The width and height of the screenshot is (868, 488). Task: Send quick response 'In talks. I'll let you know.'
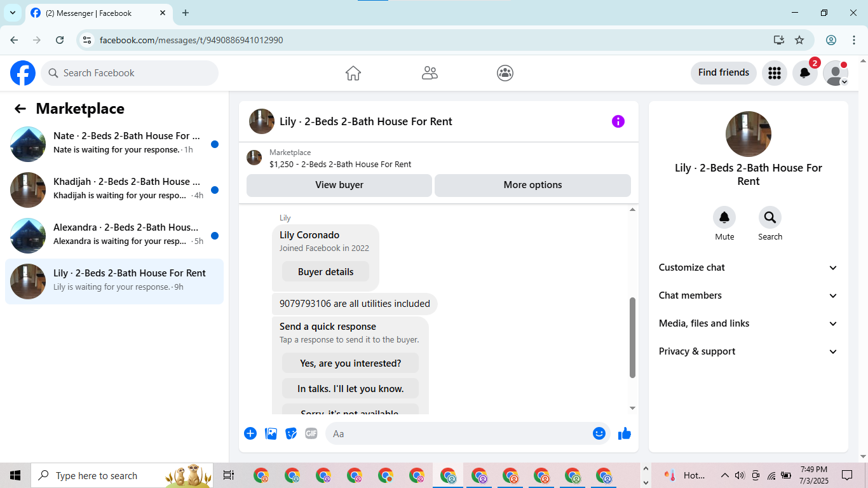350,388
